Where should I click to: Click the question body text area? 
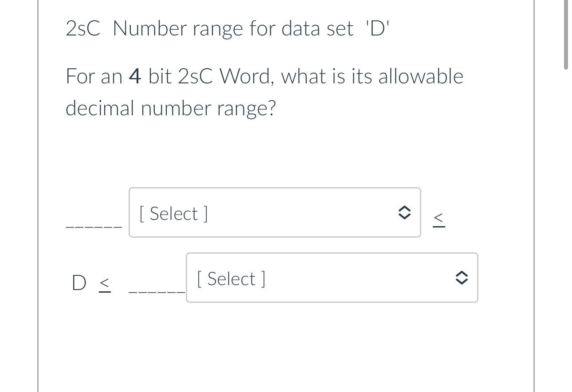click(x=264, y=92)
